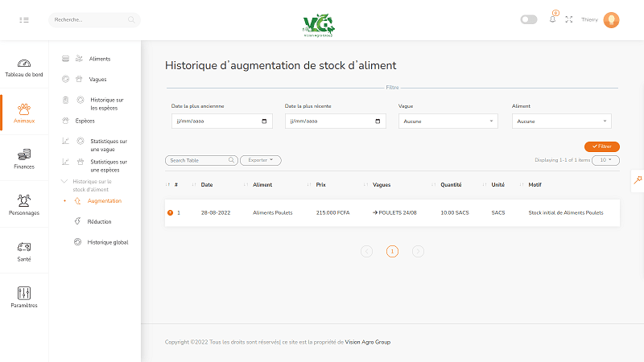Image resolution: width=644 pixels, height=362 pixels.
Task: Expand row 1 details icon
Action: pyautogui.click(x=170, y=212)
